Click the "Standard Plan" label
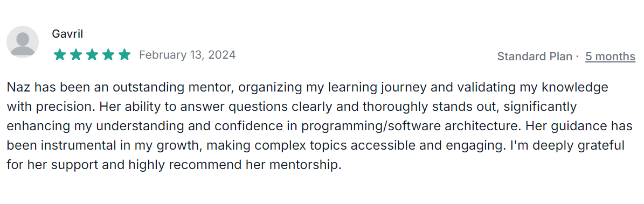This screenshot has height=204, width=644. pos(535,56)
